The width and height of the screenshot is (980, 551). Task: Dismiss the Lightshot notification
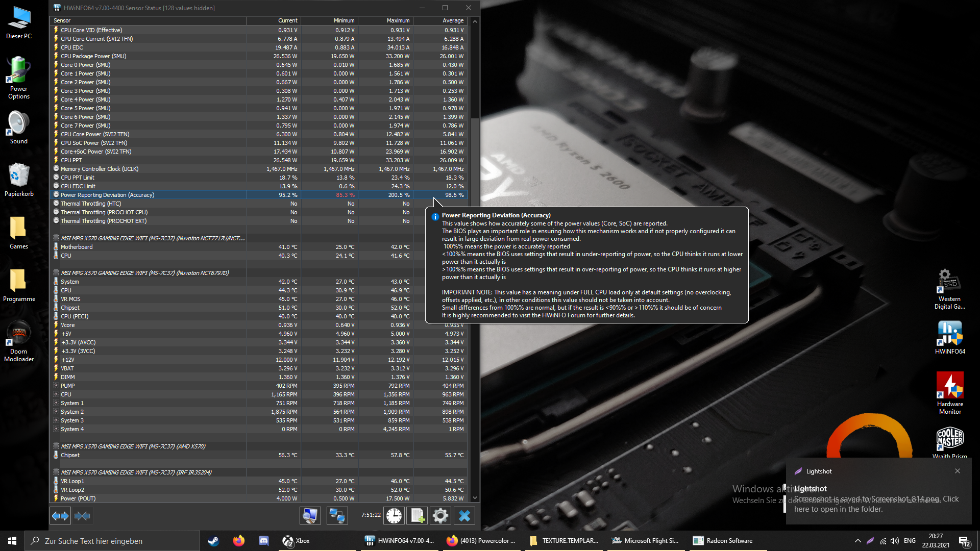(x=958, y=471)
